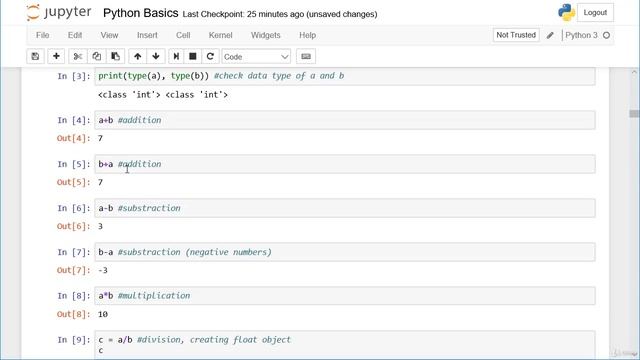Click the output <class 'int'> <class 'int'>
This screenshot has width=640, height=360.
pos(163,95)
